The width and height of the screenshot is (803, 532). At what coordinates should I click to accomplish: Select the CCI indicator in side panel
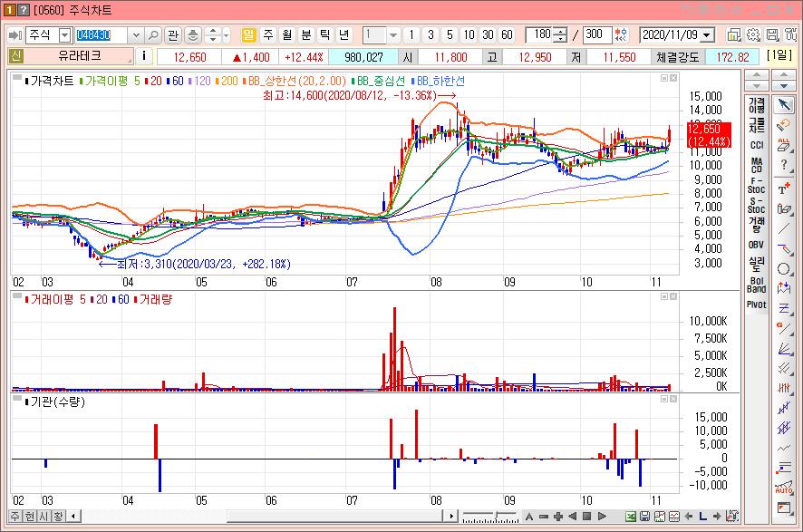click(757, 145)
